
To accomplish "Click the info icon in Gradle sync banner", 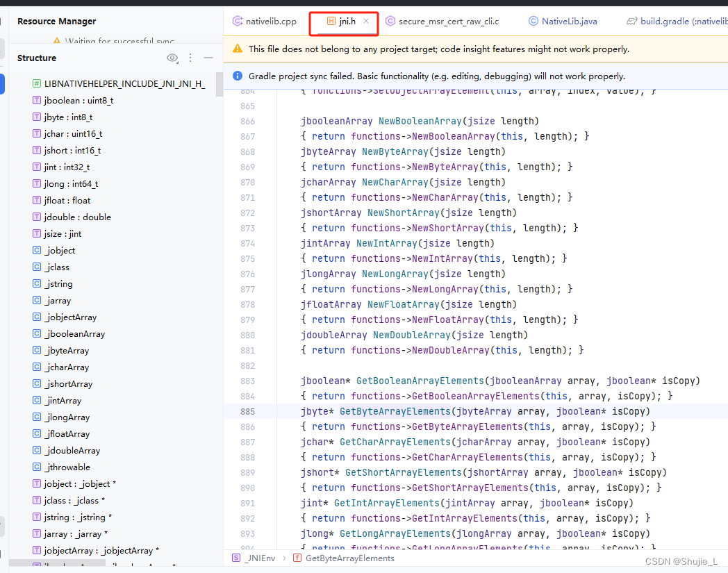I will (x=238, y=76).
